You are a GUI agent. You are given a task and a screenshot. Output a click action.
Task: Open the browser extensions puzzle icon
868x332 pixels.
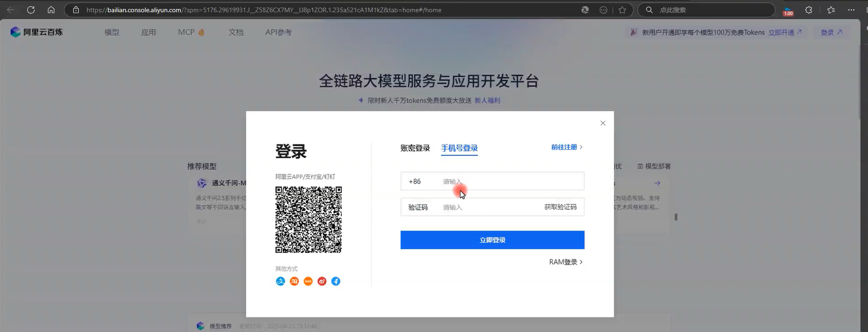(809, 10)
